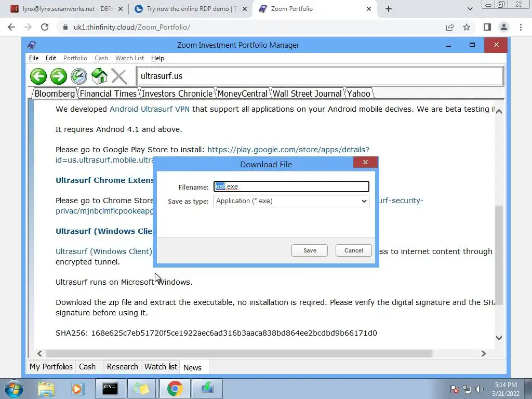Image resolution: width=532 pixels, height=399 pixels.
Task: Switch to the Research bottom tab
Action: point(122,367)
